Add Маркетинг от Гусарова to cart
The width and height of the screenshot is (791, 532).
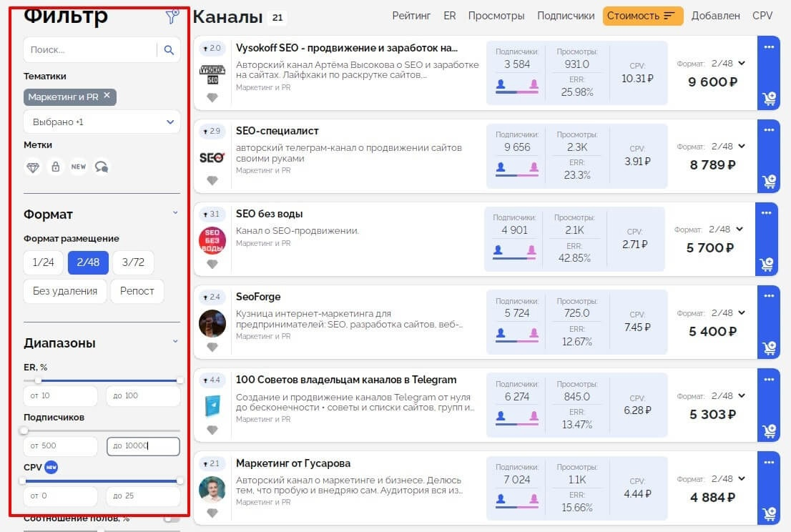pos(770,514)
